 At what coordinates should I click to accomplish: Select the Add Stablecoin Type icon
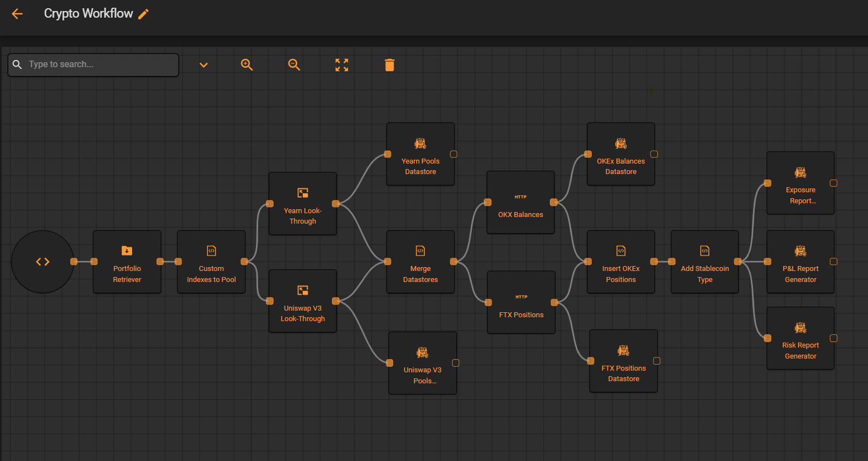click(x=705, y=251)
